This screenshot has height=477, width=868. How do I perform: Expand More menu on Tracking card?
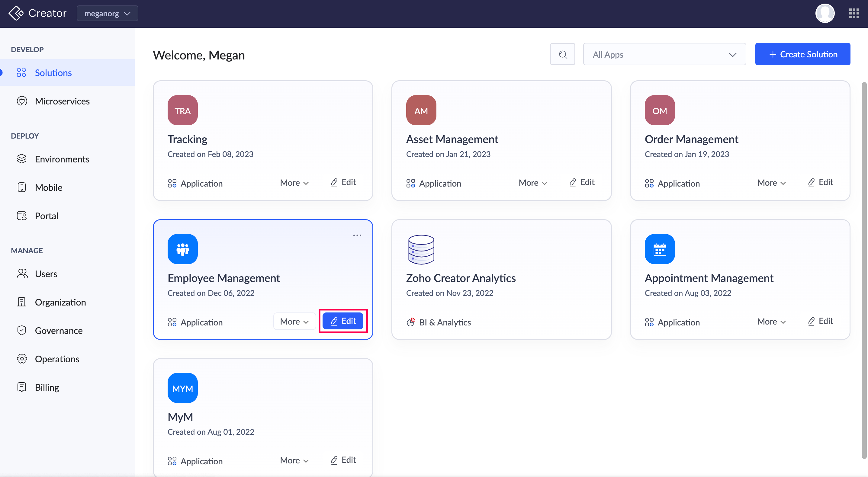tap(294, 183)
